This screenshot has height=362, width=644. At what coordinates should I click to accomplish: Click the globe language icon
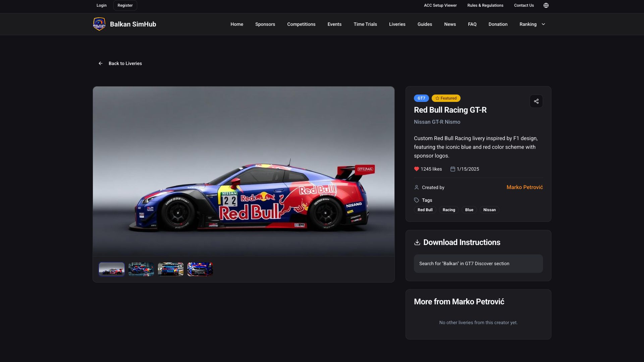click(546, 5)
